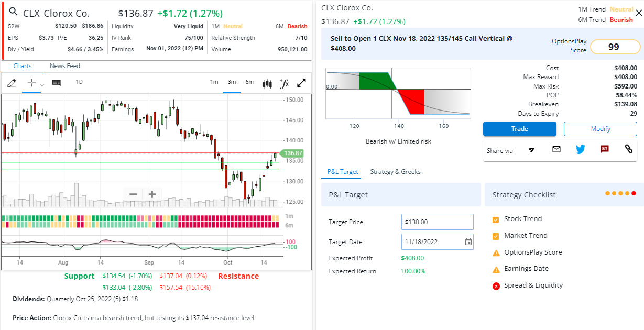Select the pencil drawing tool
Screen dimensions: 644x330
[x=12, y=83]
